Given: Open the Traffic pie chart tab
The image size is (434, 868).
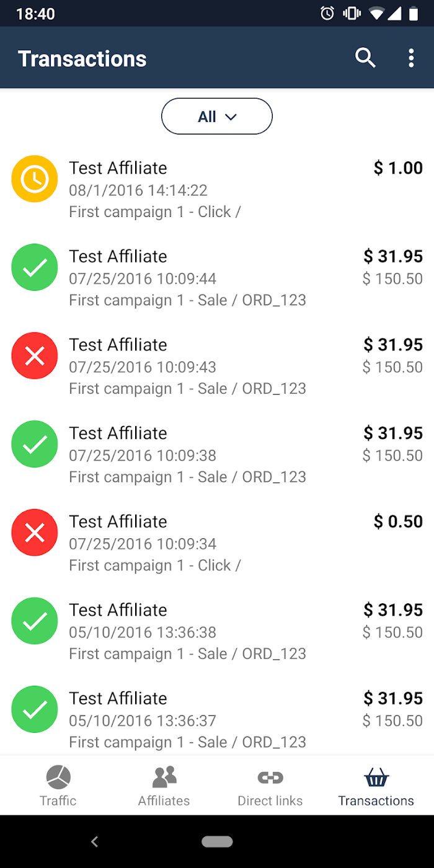Looking at the screenshot, I should coord(58,786).
